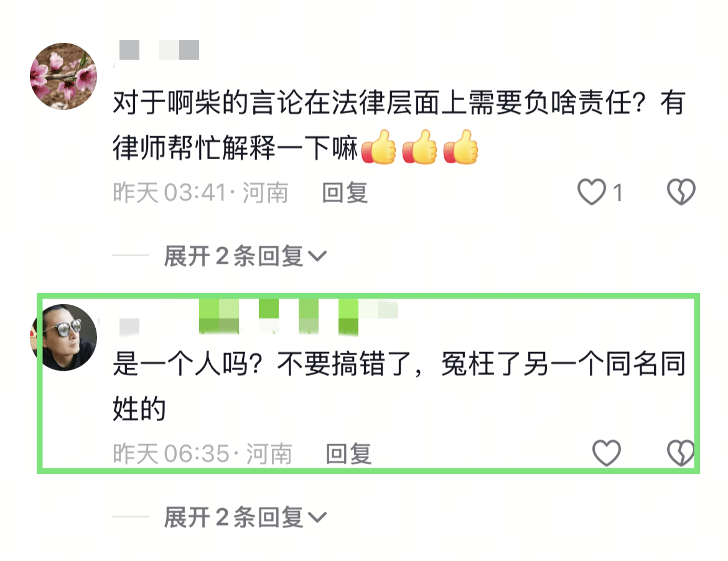This screenshot has width=728, height=561.
Task: Click the chevron beside first 展开2条回复
Action: (x=317, y=256)
